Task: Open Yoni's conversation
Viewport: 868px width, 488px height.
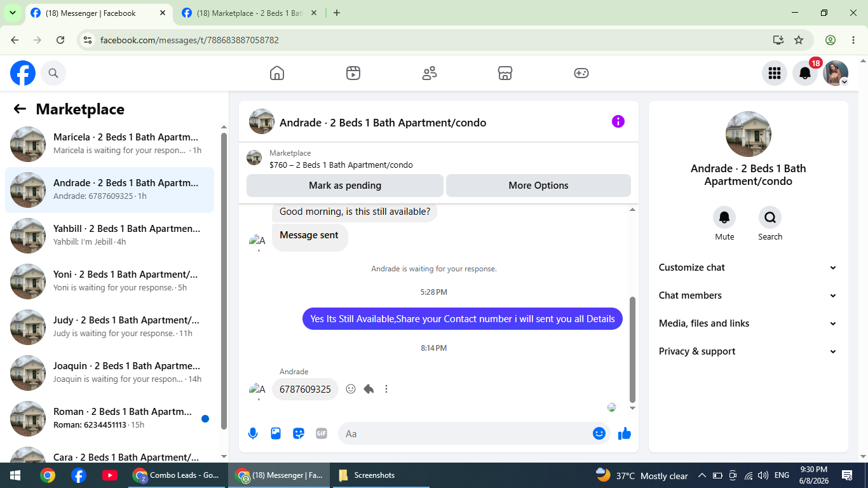Action: point(109,281)
